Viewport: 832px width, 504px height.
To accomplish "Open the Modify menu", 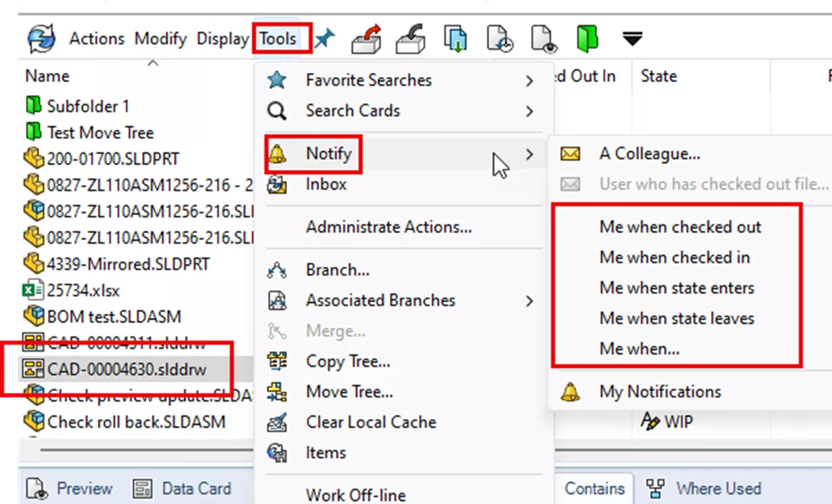I will coord(160,39).
